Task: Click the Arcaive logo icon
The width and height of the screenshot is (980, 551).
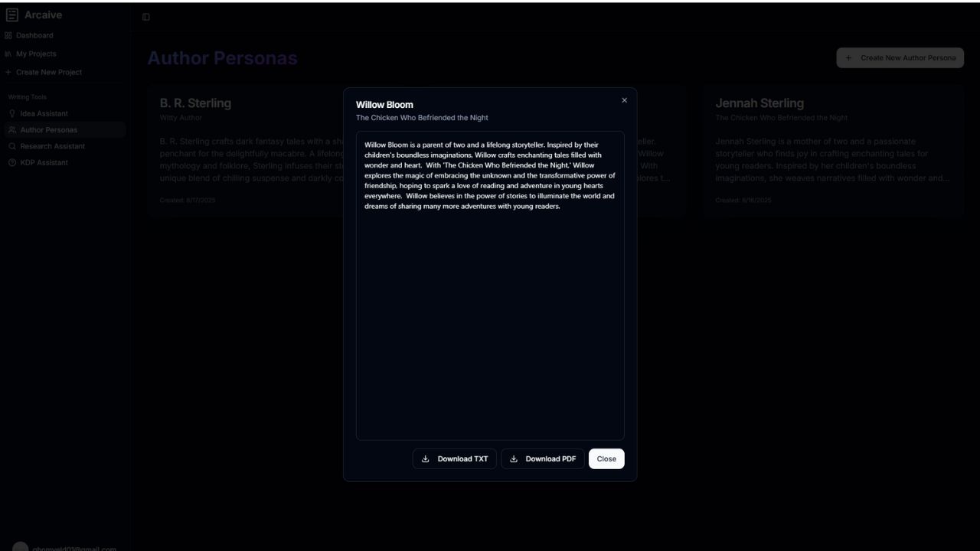Action: (x=11, y=15)
